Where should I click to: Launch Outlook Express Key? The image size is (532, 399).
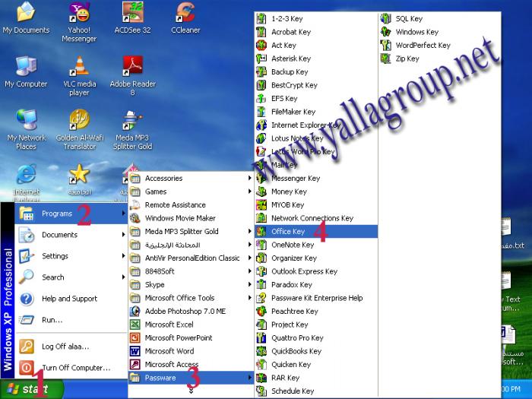click(x=316, y=271)
